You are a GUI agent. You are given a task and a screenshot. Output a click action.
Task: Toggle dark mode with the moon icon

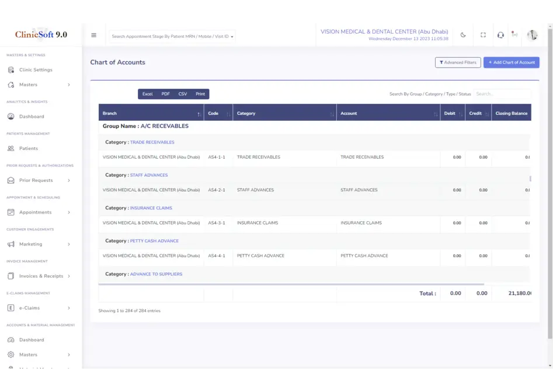(463, 35)
